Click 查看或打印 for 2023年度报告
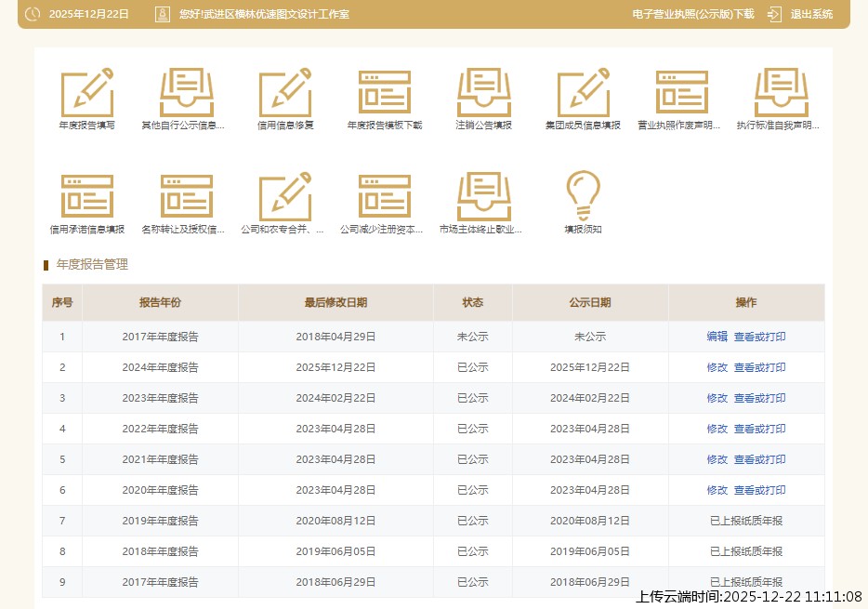This screenshot has height=609, width=868. pos(759,398)
